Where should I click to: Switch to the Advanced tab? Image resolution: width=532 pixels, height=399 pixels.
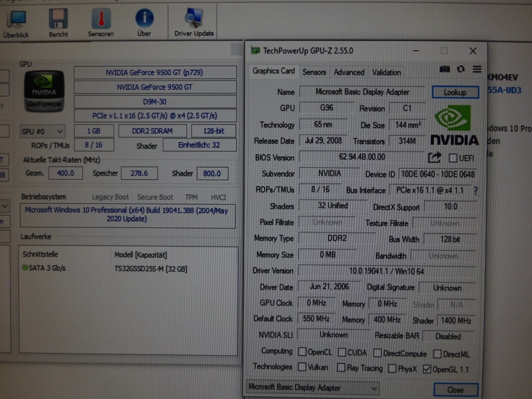click(x=349, y=72)
